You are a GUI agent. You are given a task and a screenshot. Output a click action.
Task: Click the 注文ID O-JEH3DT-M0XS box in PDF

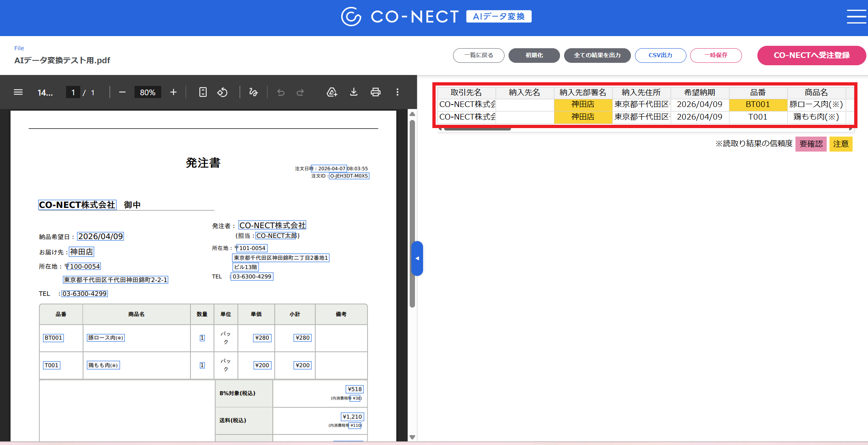[x=349, y=176]
